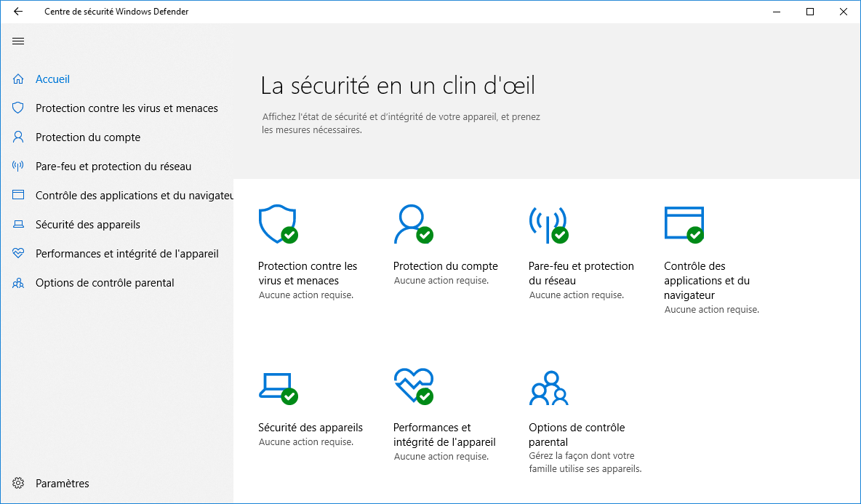Viewport: 861px width, 504px height.
Task: Maximize the Windows Defender window
Action: (810, 12)
